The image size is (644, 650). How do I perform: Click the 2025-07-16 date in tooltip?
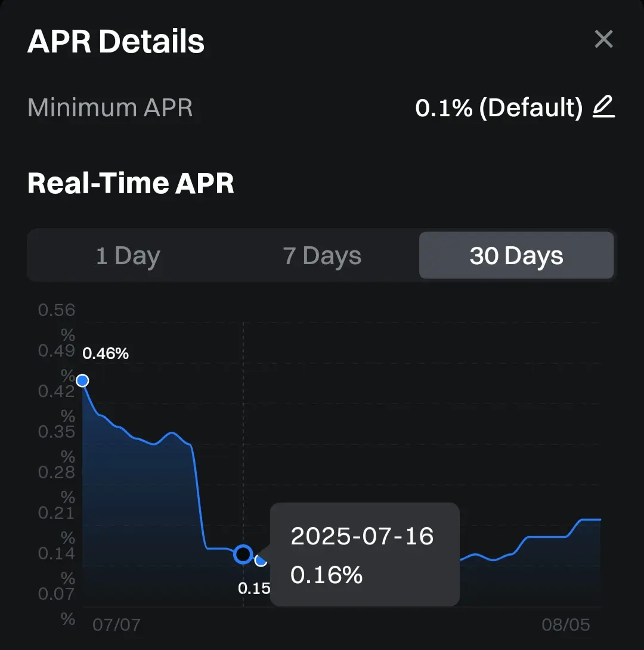(362, 536)
